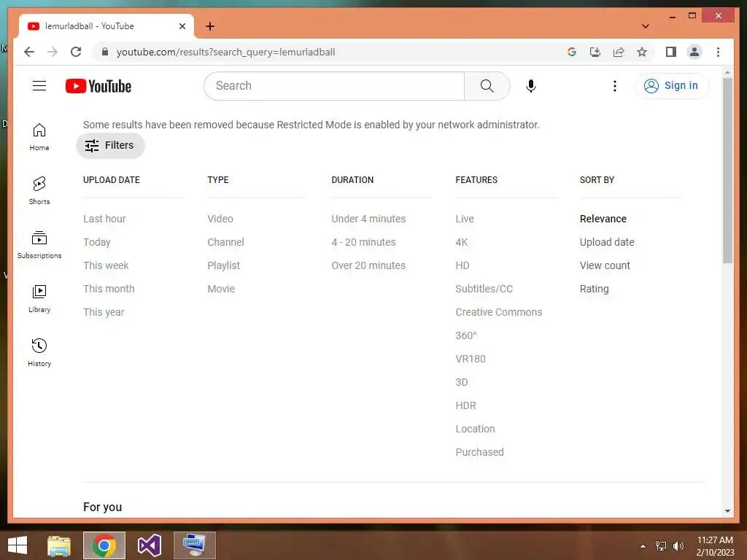Click the volume icon in system tray
Viewport: 747px width, 560px height.
(x=678, y=546)
